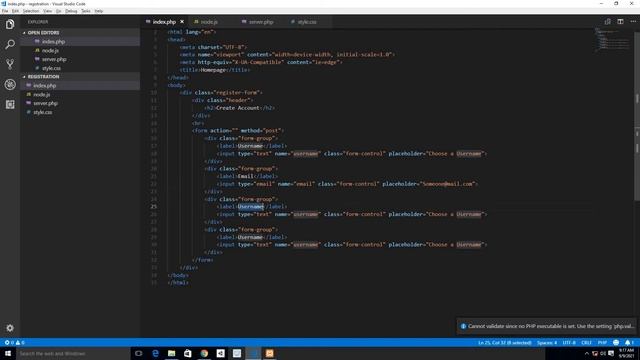Open the Edit menu

coord(15,11)
